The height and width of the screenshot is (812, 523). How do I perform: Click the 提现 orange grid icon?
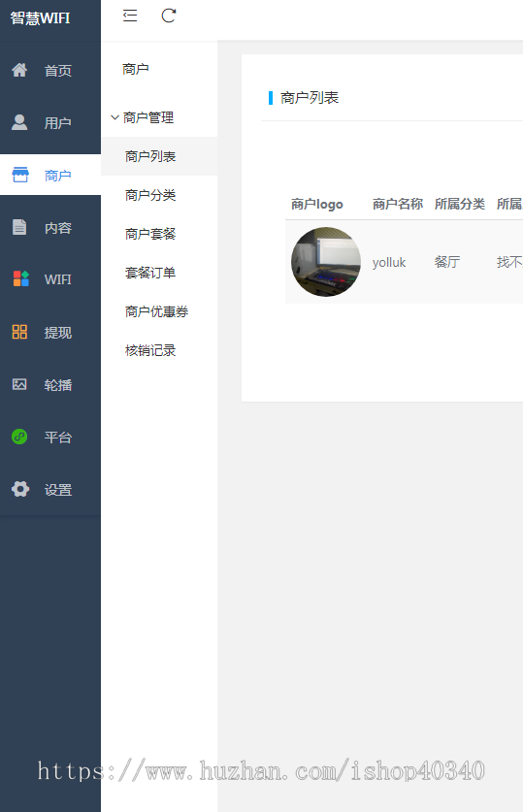click(x=19, y=332)
